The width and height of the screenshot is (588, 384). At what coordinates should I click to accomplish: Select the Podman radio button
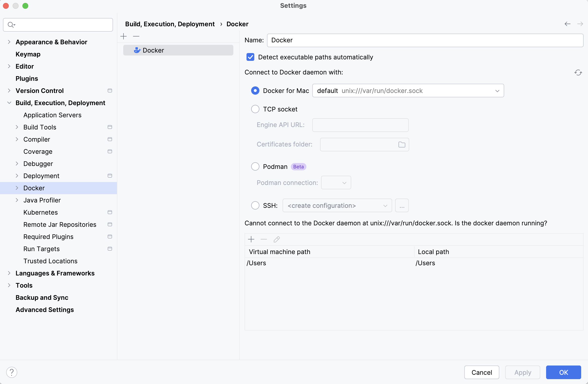(x=255, y=167)
